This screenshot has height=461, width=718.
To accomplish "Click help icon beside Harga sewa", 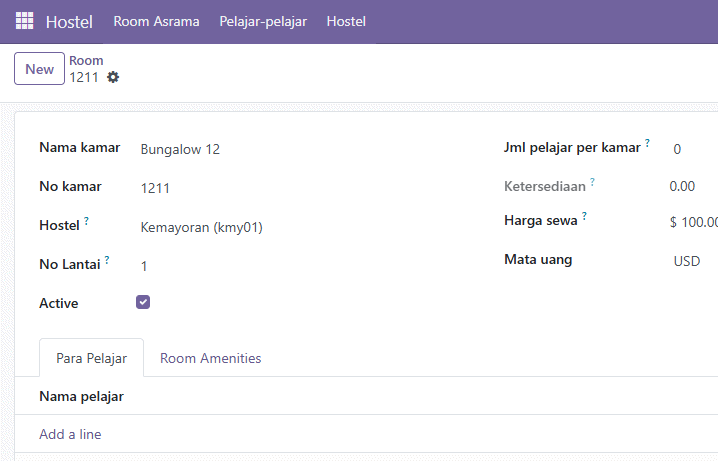I will click(x=584, y=216).
